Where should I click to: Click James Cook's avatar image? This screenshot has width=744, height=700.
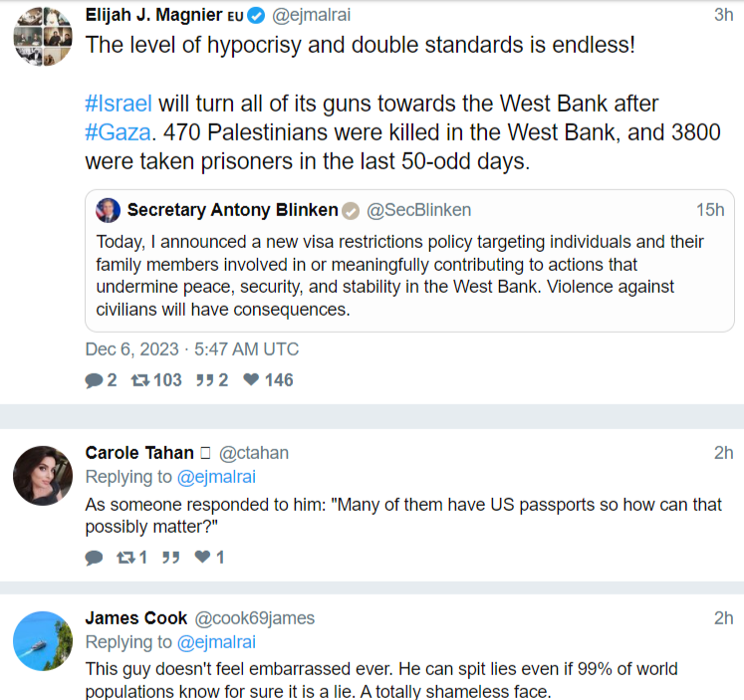(x=42, y=640)
